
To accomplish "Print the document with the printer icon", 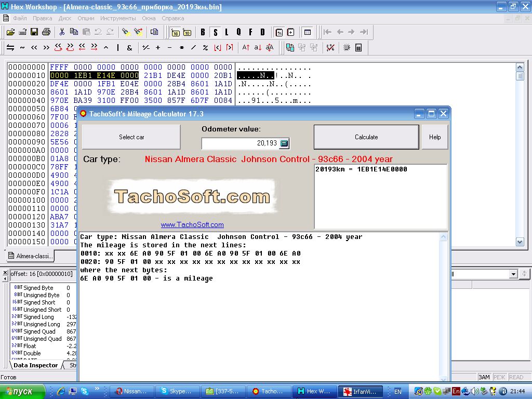I will coord(46,32).
